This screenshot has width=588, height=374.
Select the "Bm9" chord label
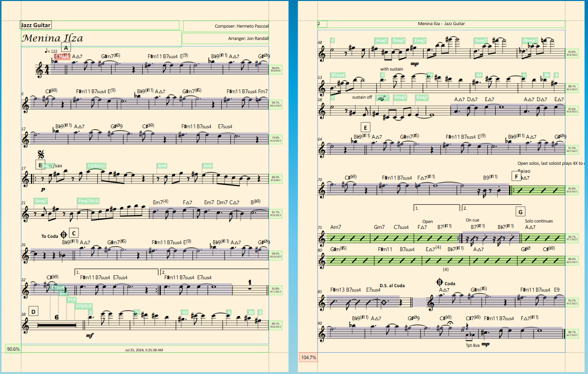(162, 166)
